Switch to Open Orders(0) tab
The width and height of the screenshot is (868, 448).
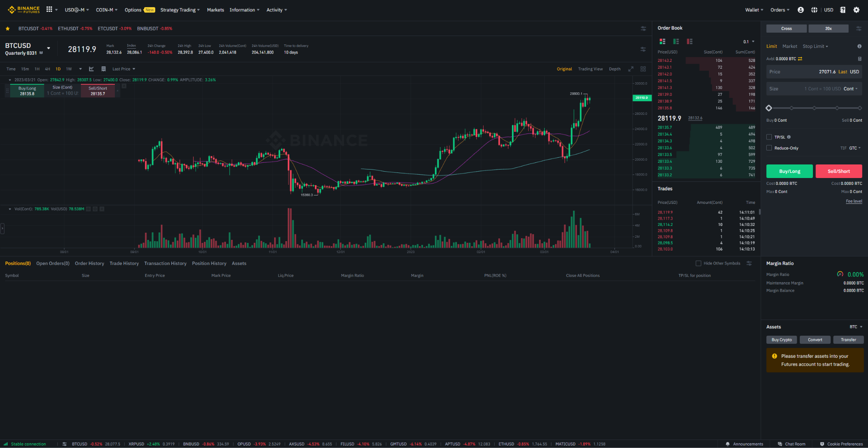pos(53,263)
